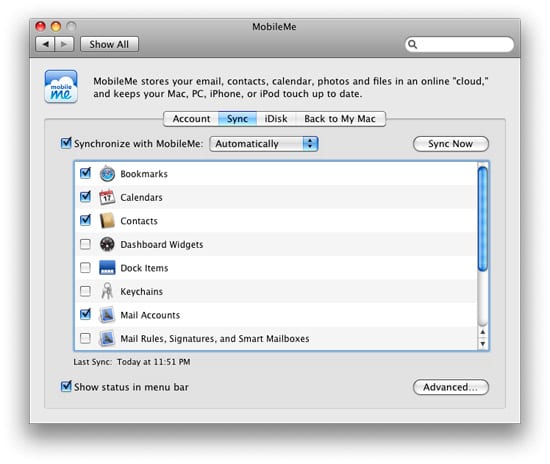Open the Automatically sync frequency dropdown
The height and width of the screenshot is (464, 550).
point(264,144)
